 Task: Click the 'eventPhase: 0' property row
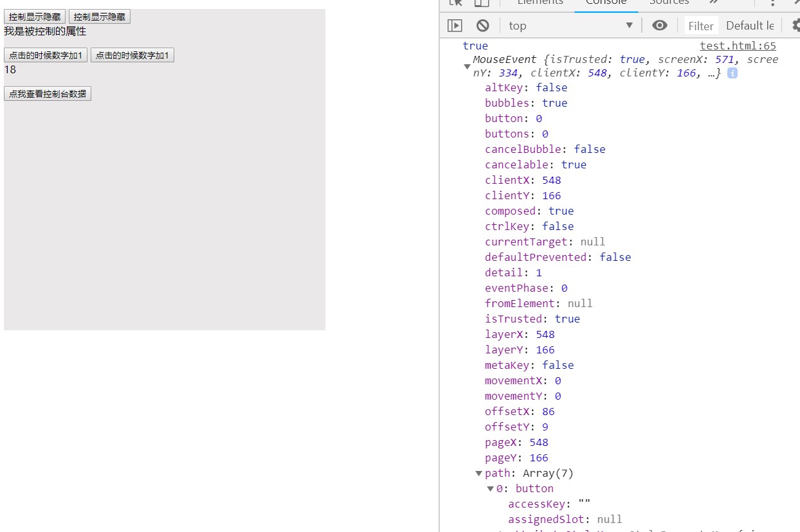pyautogui.click(x=526, y=288)
